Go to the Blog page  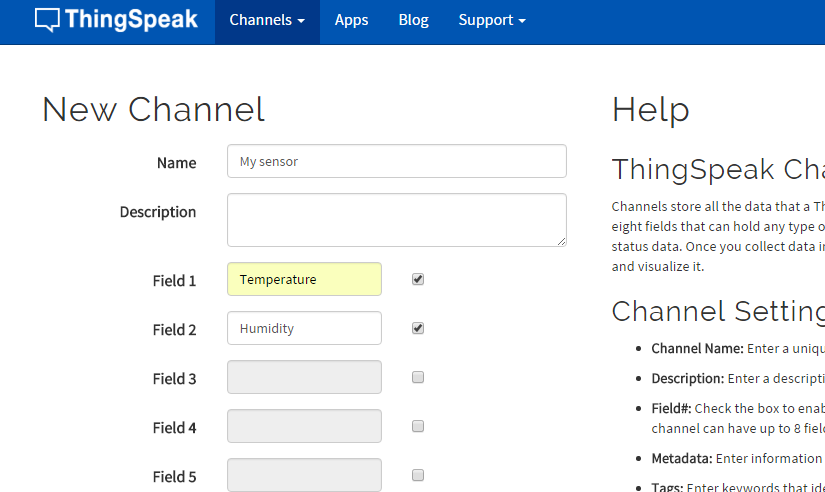point(414,21)
